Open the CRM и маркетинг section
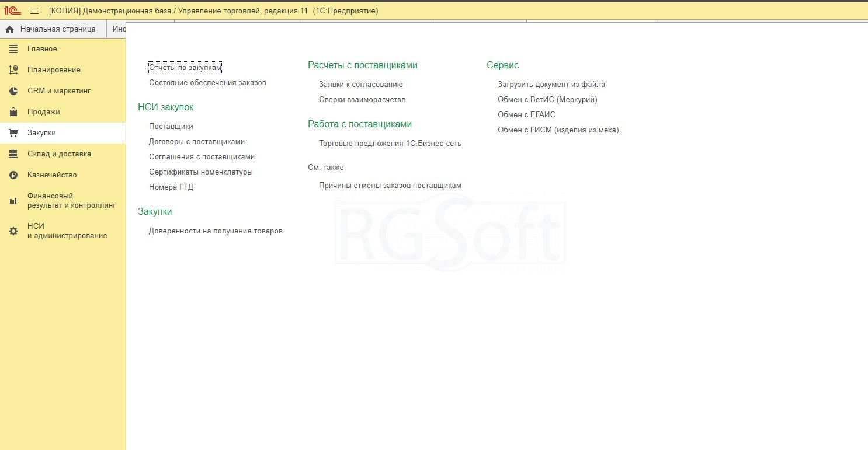The width and height of the screenshot is (868, 450). tap(63, 91)
